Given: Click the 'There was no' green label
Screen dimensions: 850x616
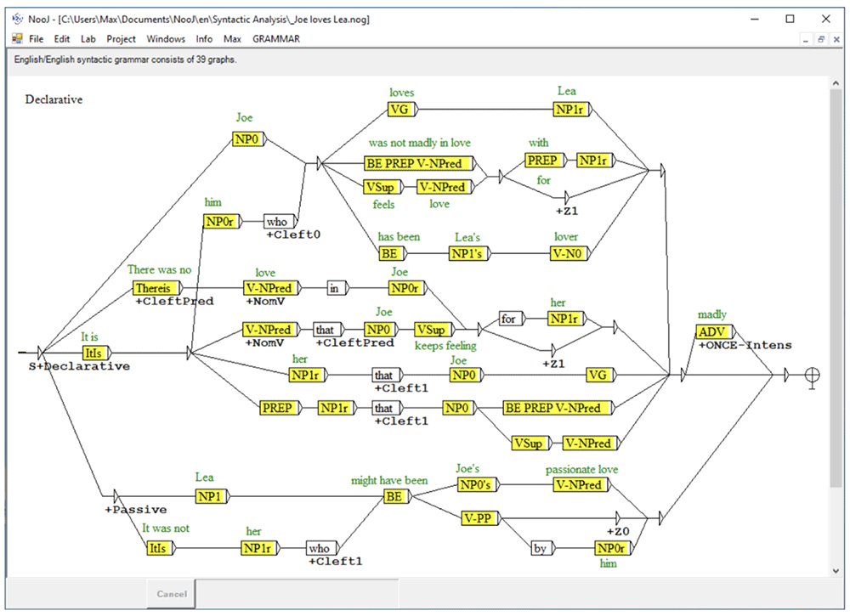Looking at the screenshot, I should (160, 270).
